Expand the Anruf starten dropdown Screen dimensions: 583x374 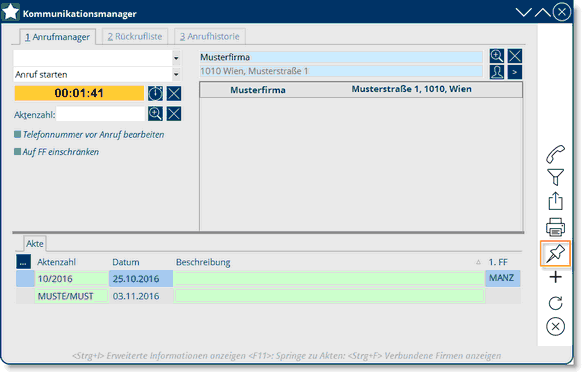176,74
